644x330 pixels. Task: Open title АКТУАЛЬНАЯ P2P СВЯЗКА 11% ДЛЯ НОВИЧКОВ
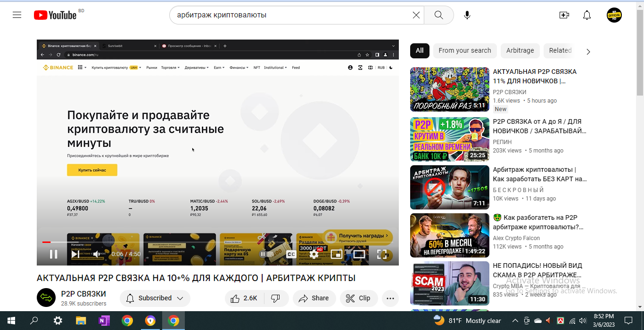(535, 76)
